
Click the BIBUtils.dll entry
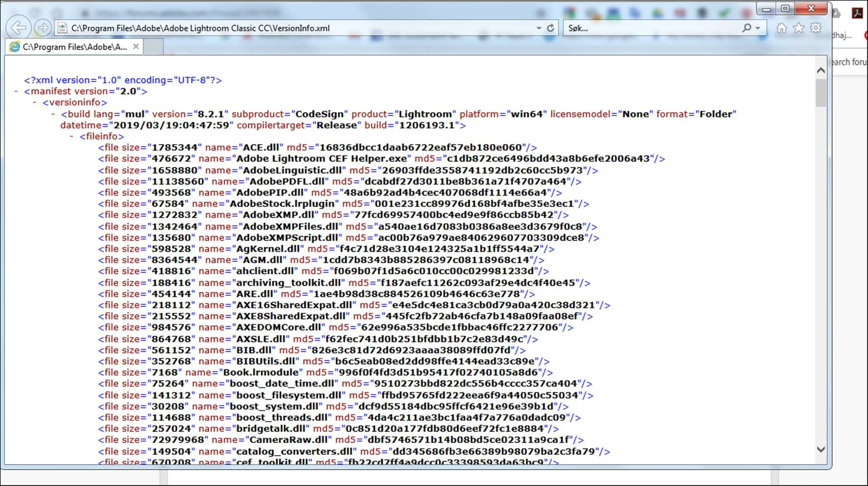click(324, 362)
